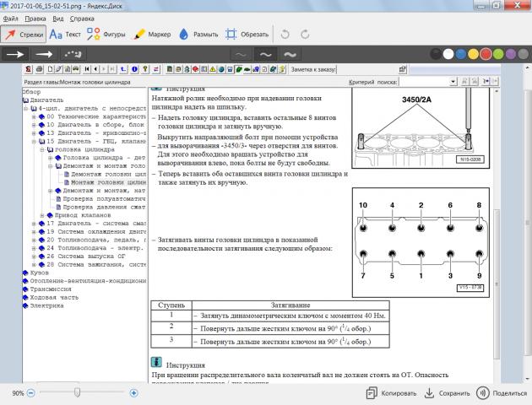
Task: Set medium line thickness
Action: (266, 55)
